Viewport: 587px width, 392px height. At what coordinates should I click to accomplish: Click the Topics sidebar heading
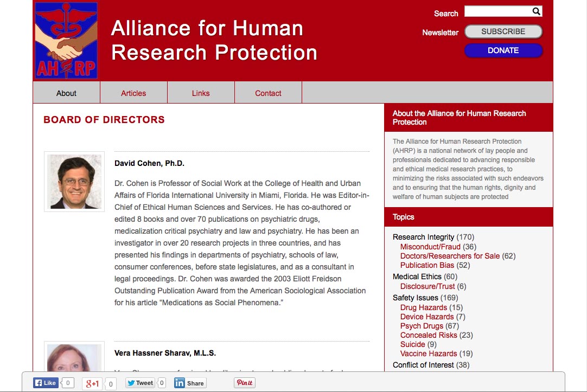tap(403, 217)
